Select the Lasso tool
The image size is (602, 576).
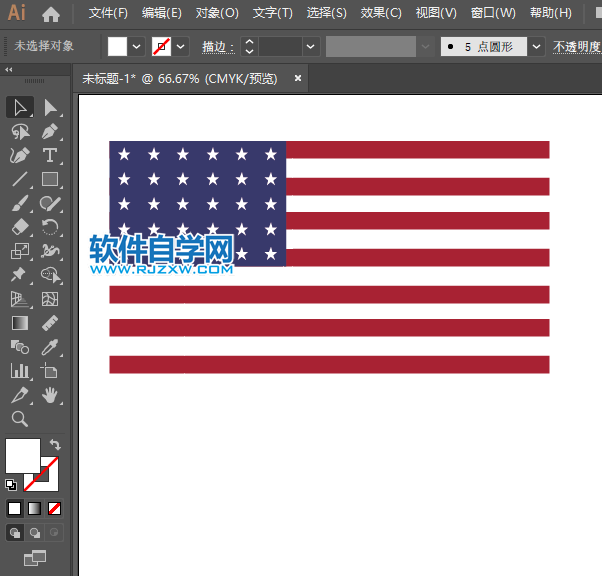coord(20,132)
